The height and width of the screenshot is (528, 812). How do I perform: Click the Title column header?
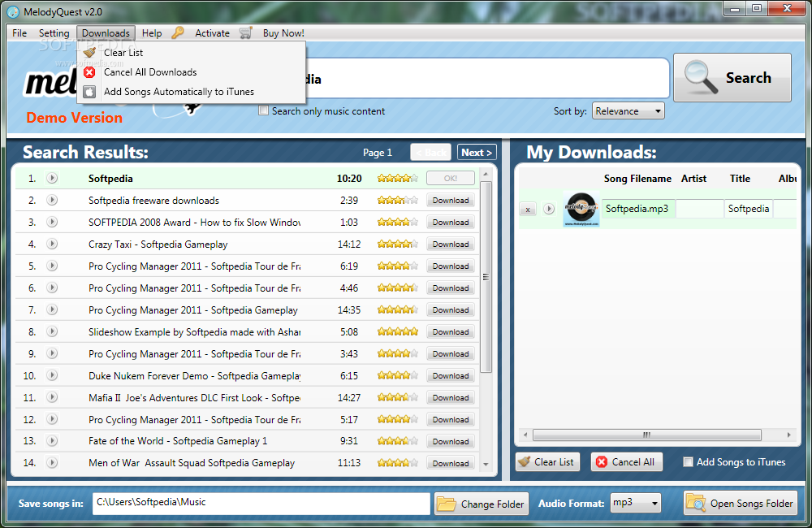pyautogui.click(x=740, y=178)
